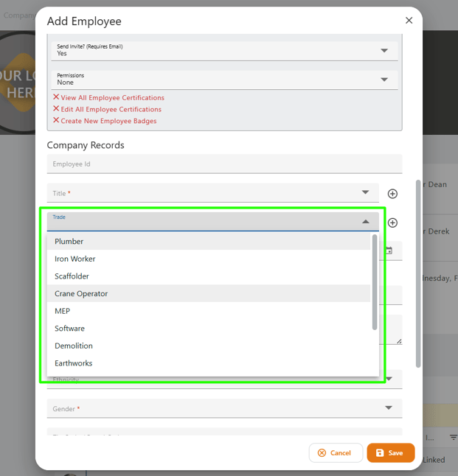458x476 pixels.
Task: Open the Title dropdown
Action: pos(365,192)
